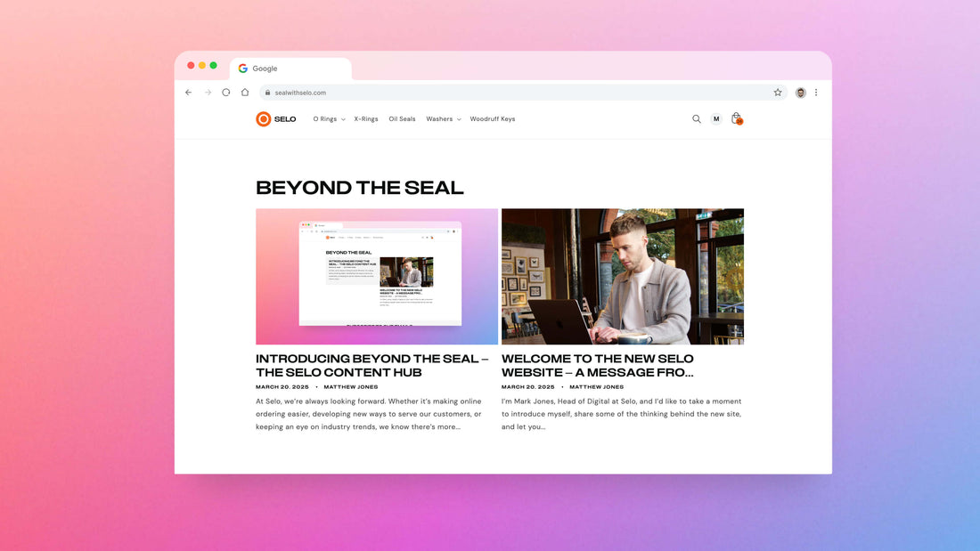
Task: Click the browser forward arrow
Action: point(208,93)
